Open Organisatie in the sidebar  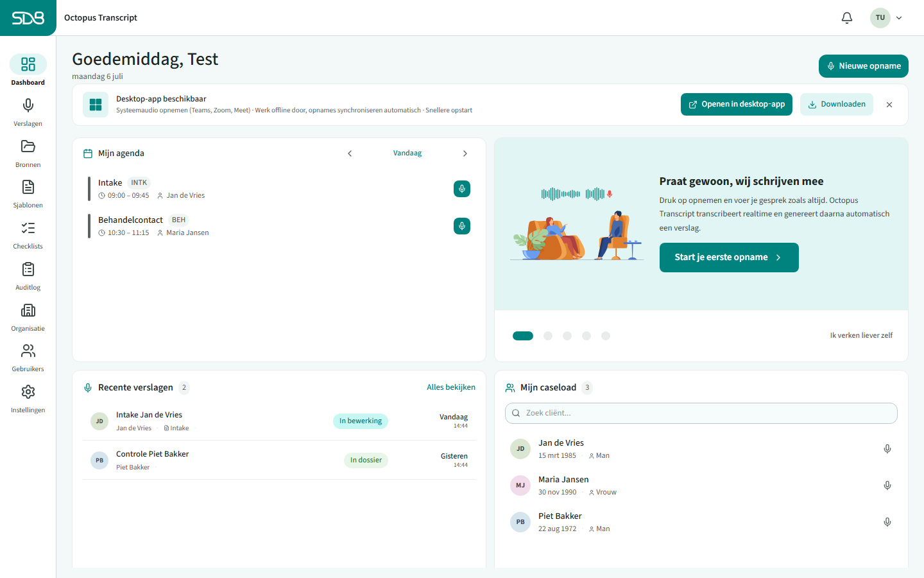[x=28, y=317]
